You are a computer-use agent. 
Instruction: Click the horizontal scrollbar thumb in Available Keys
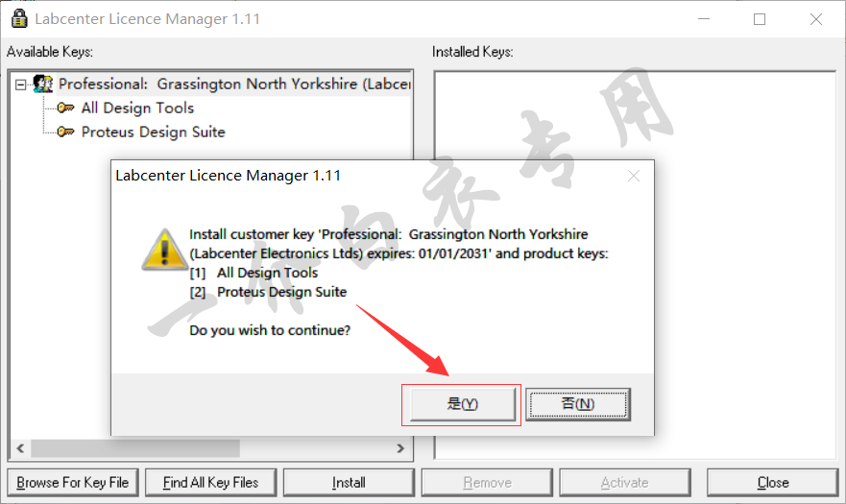click(x=135, y=448)
